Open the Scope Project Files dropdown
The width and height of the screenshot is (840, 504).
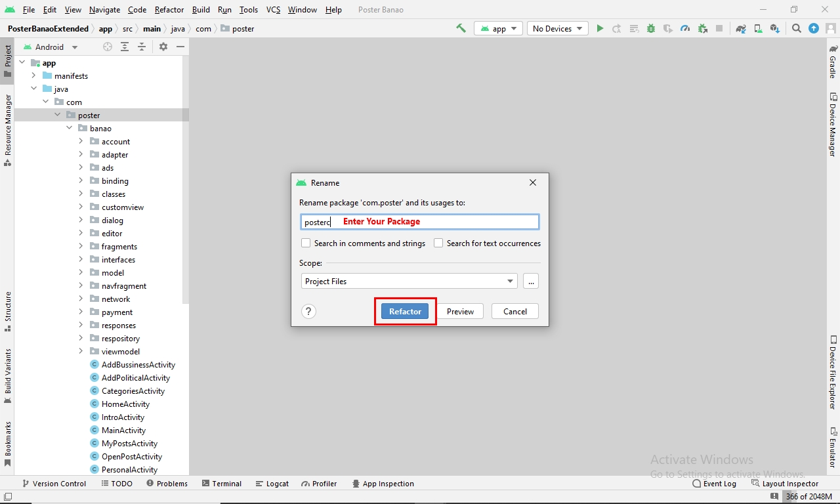[x=409, y=281]
